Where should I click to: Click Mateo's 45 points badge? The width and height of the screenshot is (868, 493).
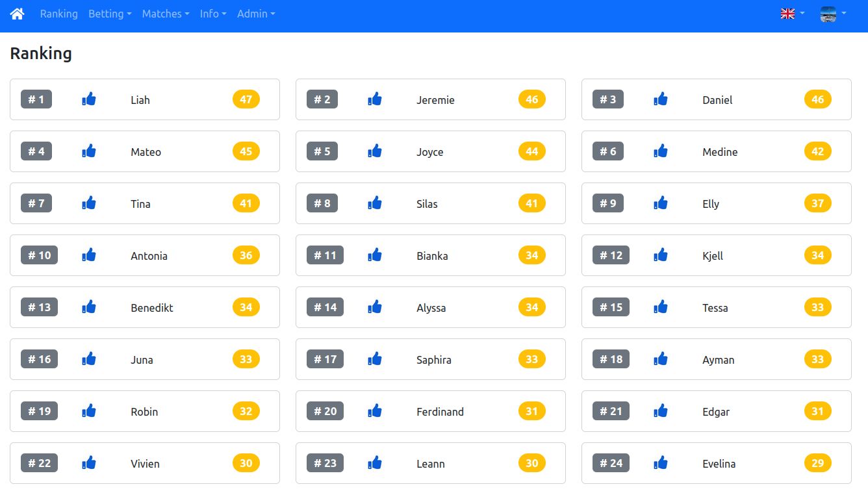(246, 151)
